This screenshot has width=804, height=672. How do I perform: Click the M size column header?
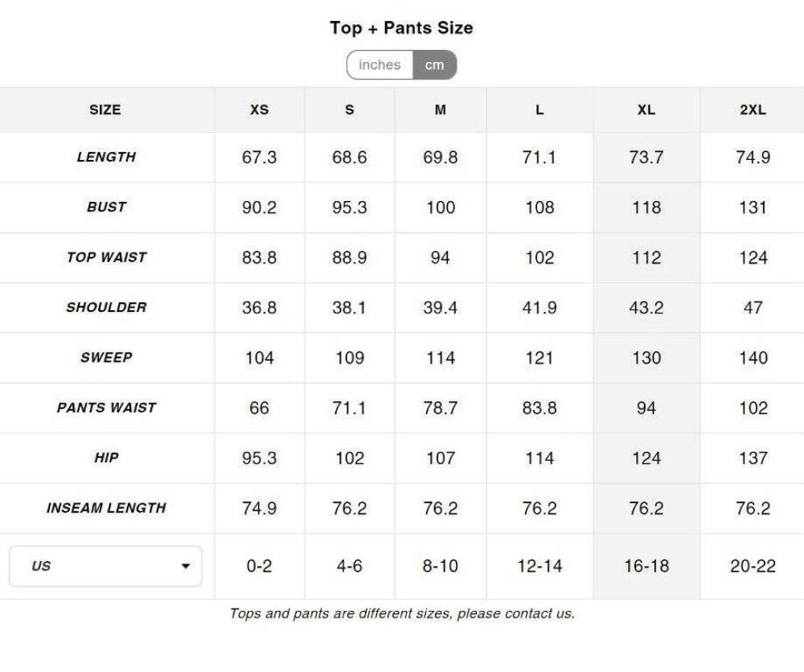[x=441, y=110]
